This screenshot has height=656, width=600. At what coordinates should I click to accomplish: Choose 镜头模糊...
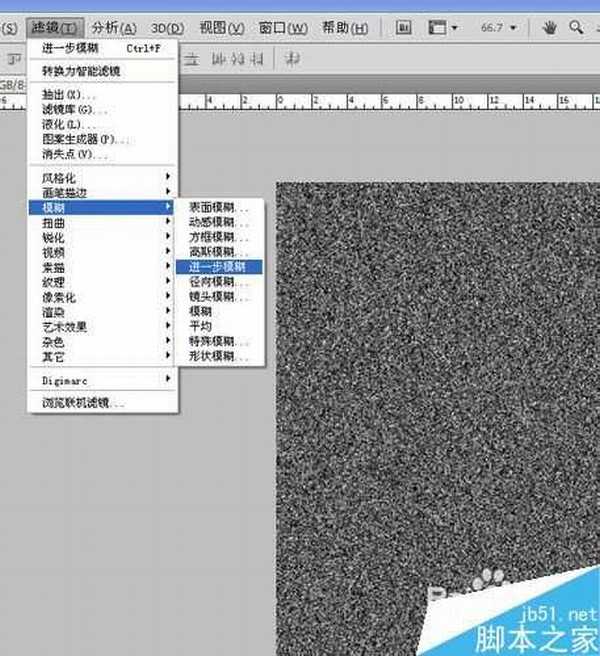[x=220, y=297]
